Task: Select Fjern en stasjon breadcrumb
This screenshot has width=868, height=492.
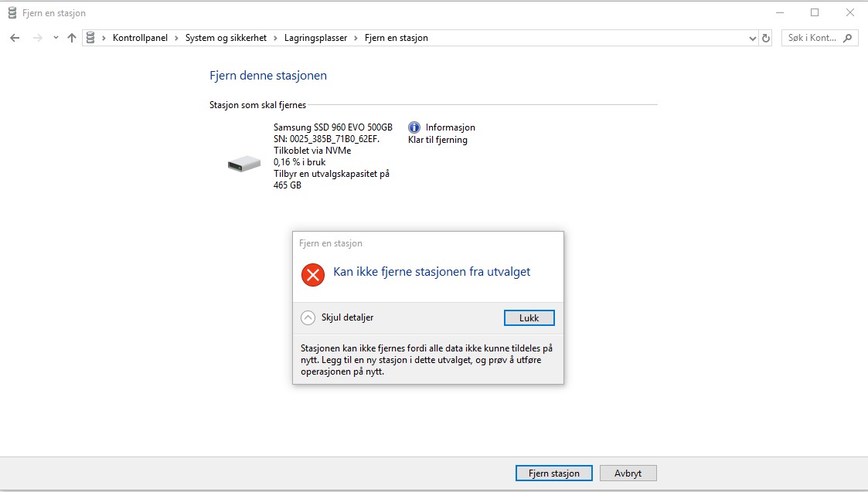Action: tap(397, 38)
